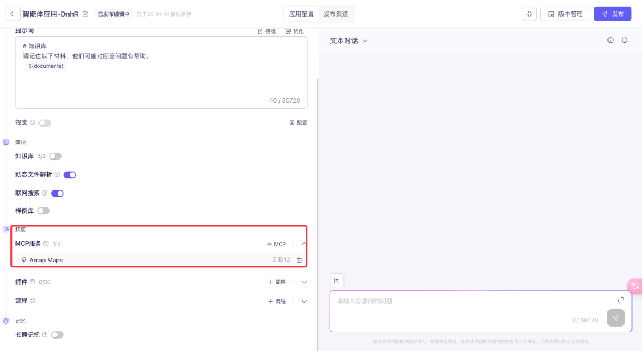This screenshot has height=354, width=644.
Task: Click info icon in chat panel header
Action: tap(610, 40)
